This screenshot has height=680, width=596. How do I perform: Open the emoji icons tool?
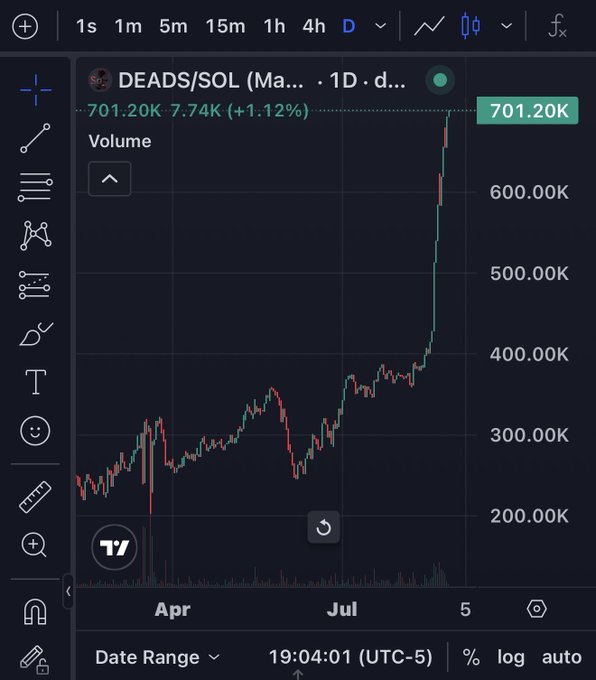point(35,431)
